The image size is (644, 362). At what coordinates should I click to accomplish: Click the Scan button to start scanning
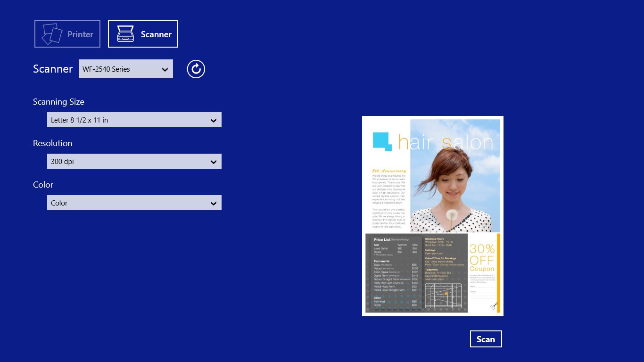pyautogui.click(x=486, y=338)
